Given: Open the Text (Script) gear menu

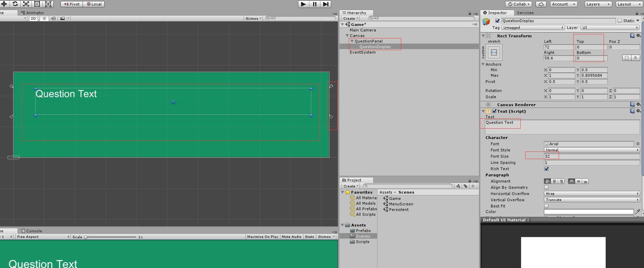Looking at the screenshot, I should 638,111.
